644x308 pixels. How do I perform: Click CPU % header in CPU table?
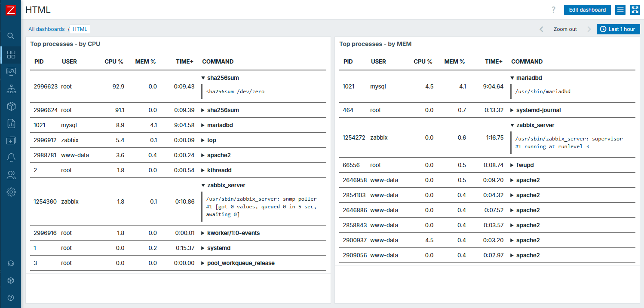(x=114, y=61)
